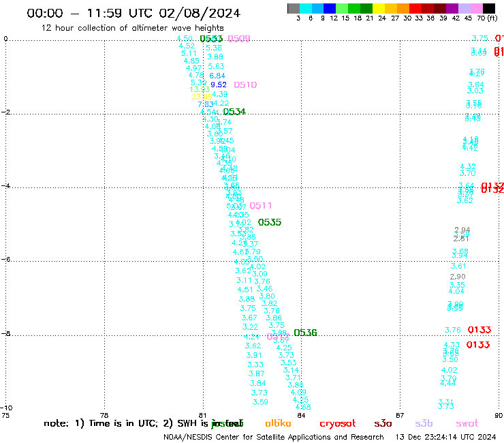Image resolution: width=504 pixels, height=443 pixels.
Task: Select the lavender legend swatch
Action: pos(464,8)
